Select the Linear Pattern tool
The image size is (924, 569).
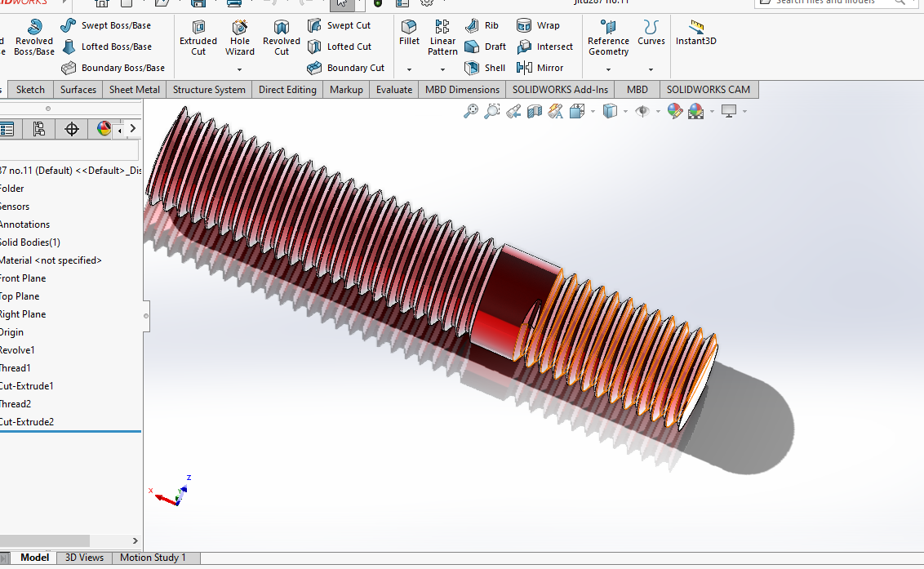pyautogui.click(x=442, y=38)
